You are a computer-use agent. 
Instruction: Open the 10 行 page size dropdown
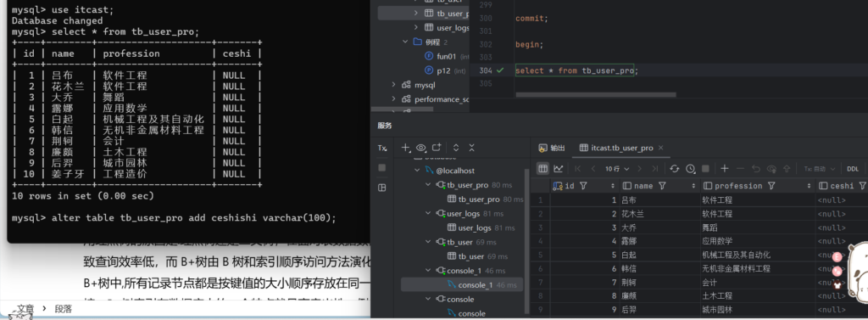pyautogui.click(x=617, y=168)
